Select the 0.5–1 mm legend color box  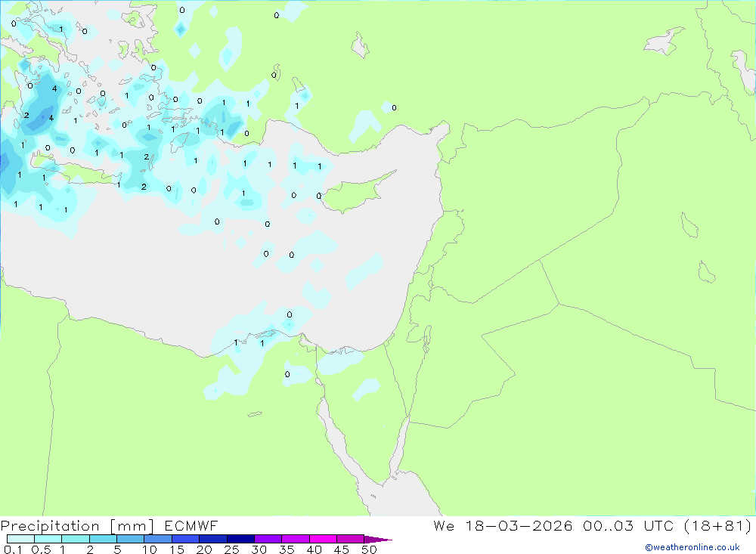[x=48, y=539]
